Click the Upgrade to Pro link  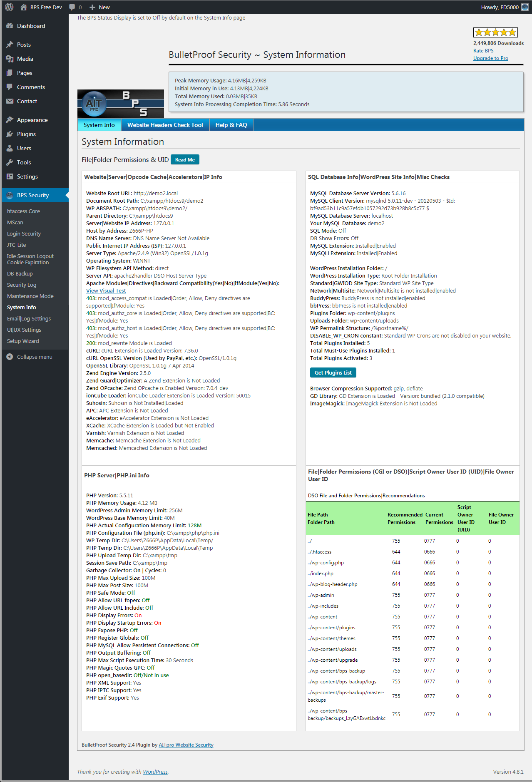tap(491, 58)
